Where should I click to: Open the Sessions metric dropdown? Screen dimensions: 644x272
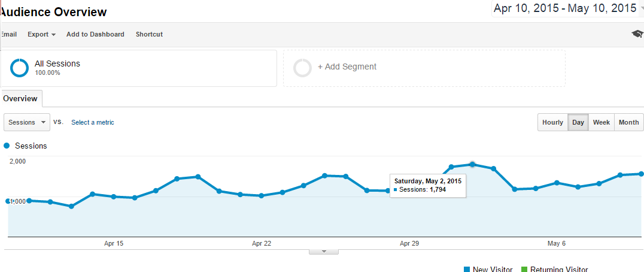tap(27, 122)
